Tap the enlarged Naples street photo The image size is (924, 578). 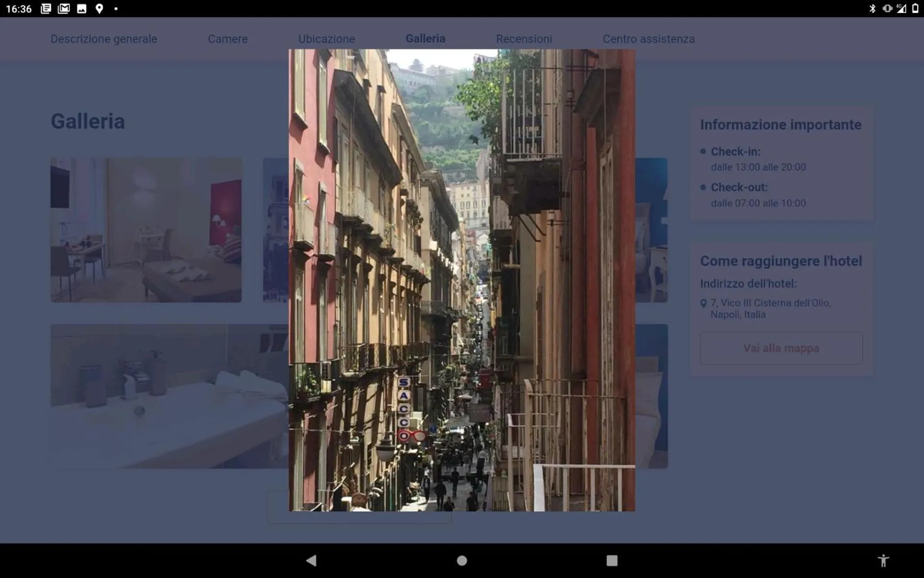click(462, 280)
